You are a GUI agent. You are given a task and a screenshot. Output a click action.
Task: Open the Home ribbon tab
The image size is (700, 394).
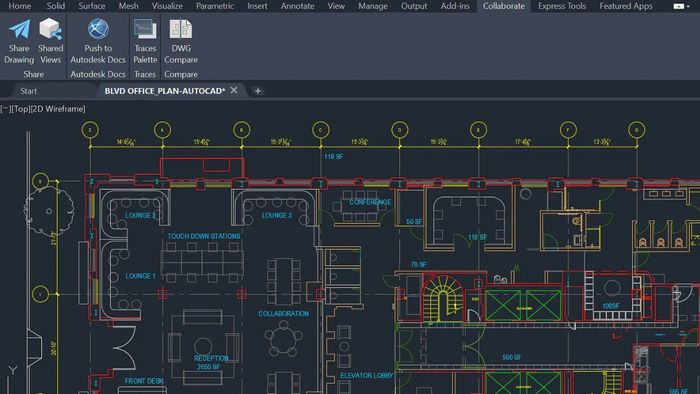pyautogui.click(x=20, y=6)
